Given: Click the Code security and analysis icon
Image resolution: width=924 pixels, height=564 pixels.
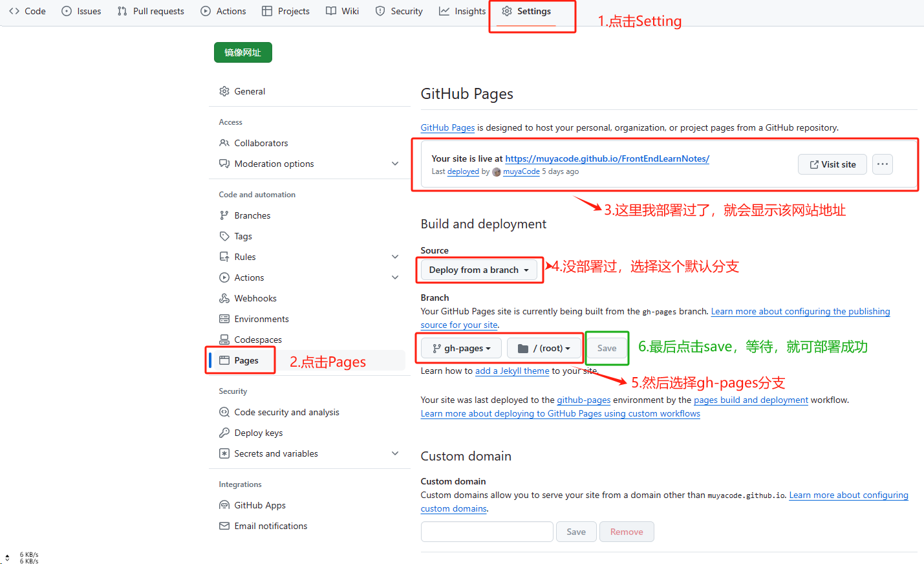Looking at the screenshot, I should pyautogui.click(x=224, y=412).
